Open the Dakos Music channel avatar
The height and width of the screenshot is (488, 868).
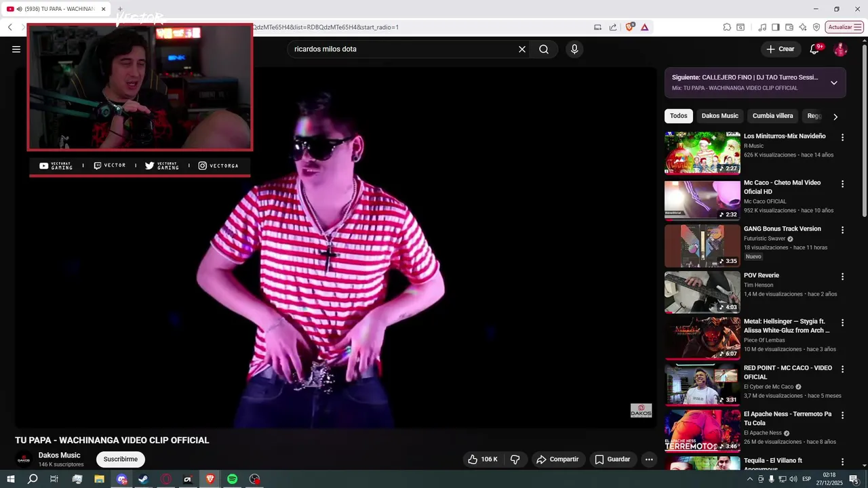[x=24, y=460]
